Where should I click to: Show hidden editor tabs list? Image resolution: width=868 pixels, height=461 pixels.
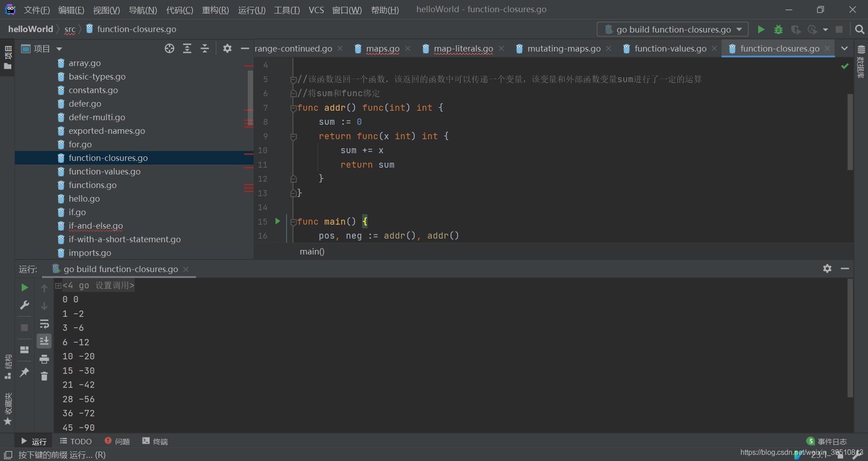(x=844, y=48)
